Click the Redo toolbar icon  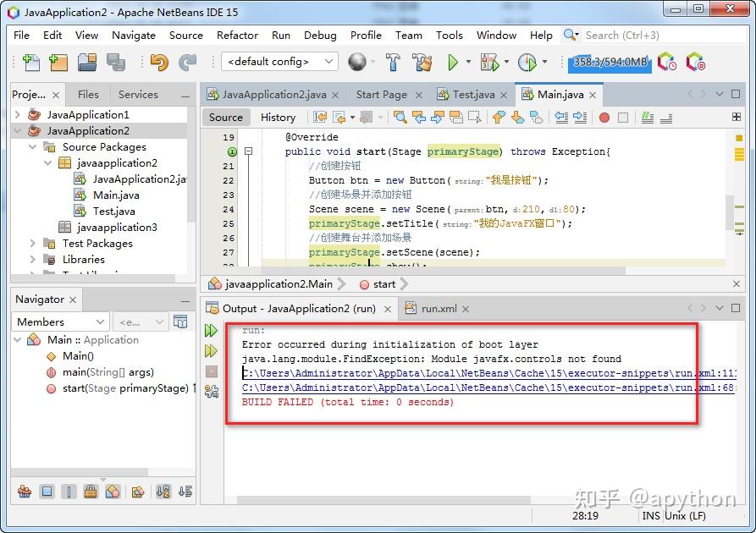pos(187,62)
